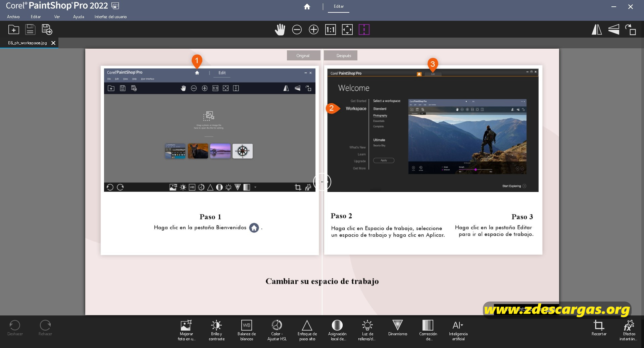Click the Flip vertical icon

coord(614,30)
